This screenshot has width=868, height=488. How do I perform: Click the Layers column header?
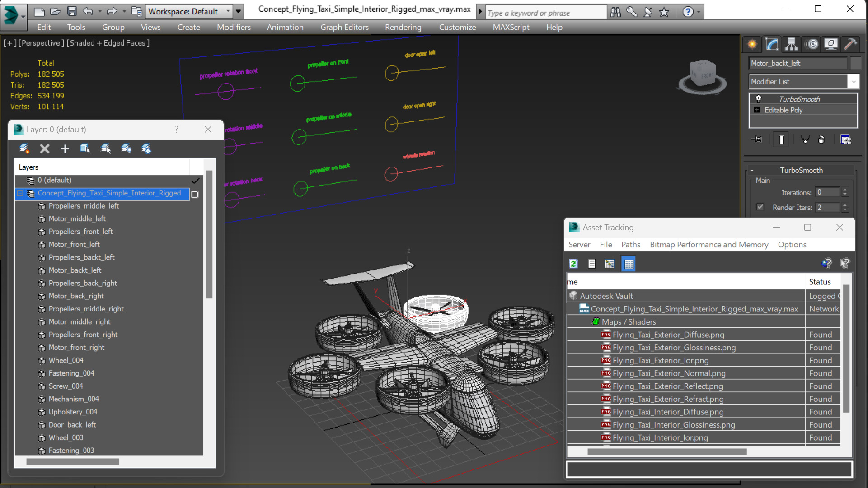(102, 167)
